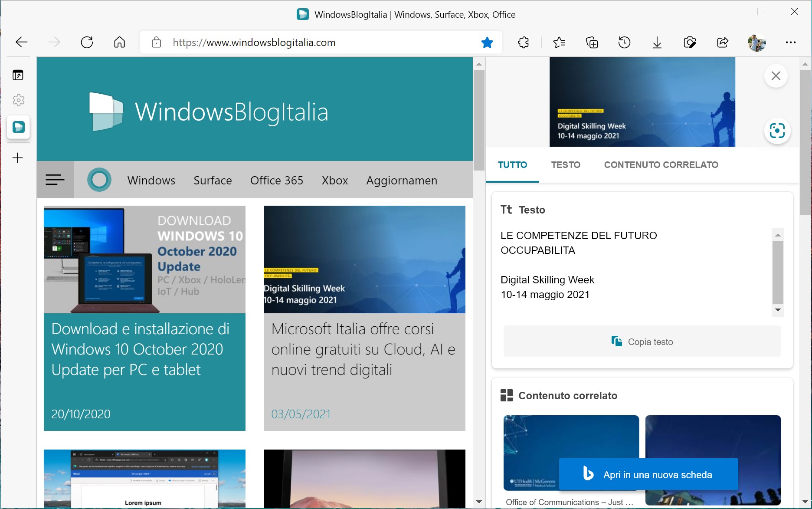The height and width of the screenshot is (509, 812).
Task: Open the night sky related image
Action: [x=713, y=460]
